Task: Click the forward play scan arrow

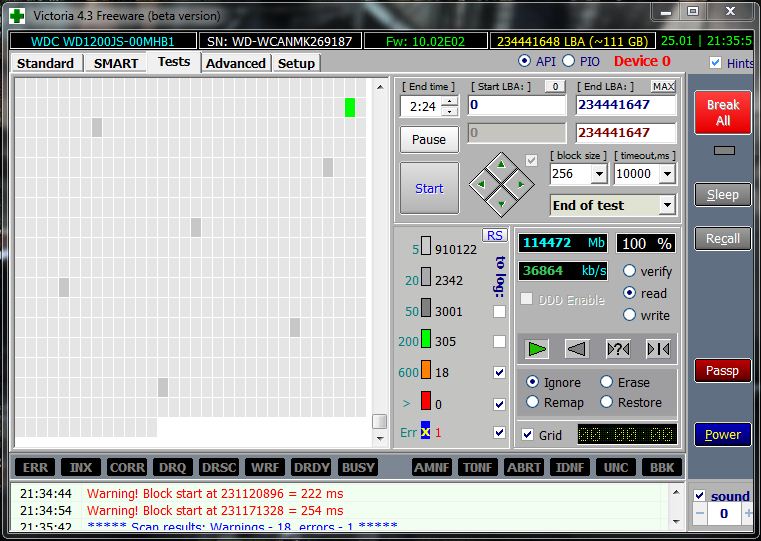Action: [538, 349]
